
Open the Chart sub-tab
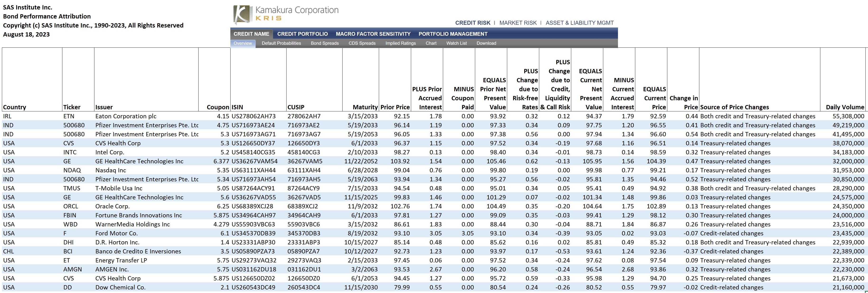[x=431, y=43]
